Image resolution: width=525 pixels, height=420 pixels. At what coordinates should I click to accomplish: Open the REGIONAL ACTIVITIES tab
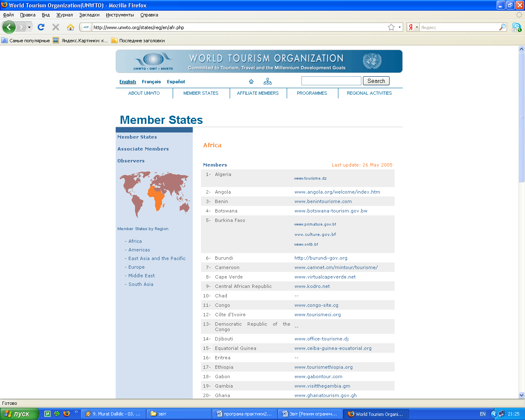[x=370, y=93]
